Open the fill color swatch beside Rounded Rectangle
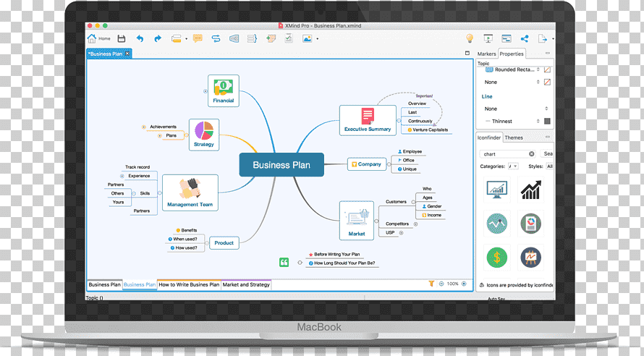Image resolution: width=644 pixels, height=356 pixels. 547,69
